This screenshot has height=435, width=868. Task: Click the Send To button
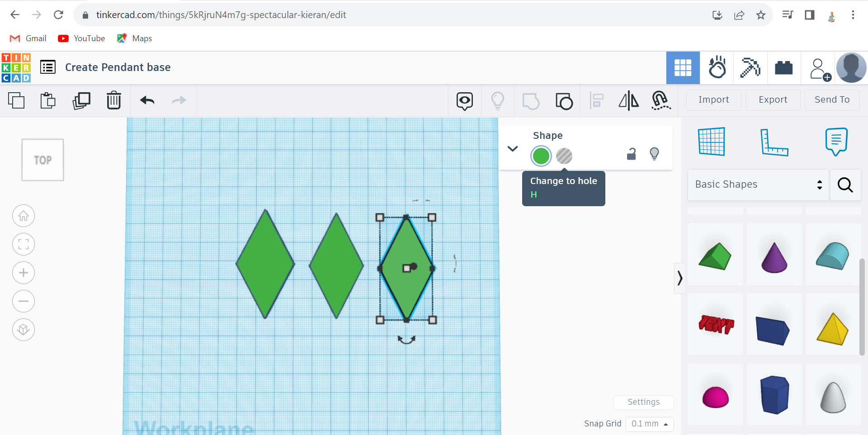point(832,100)
